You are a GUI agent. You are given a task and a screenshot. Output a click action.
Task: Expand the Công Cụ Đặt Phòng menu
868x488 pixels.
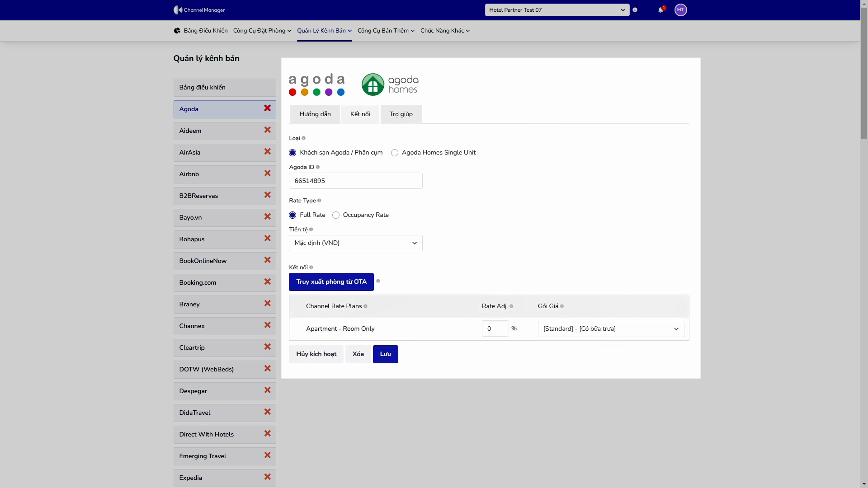coord(262,31)
